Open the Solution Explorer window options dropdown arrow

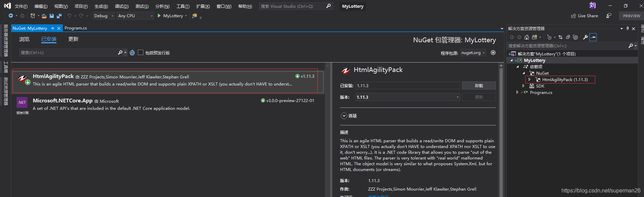pyautogui.click(x=622, y=29)
